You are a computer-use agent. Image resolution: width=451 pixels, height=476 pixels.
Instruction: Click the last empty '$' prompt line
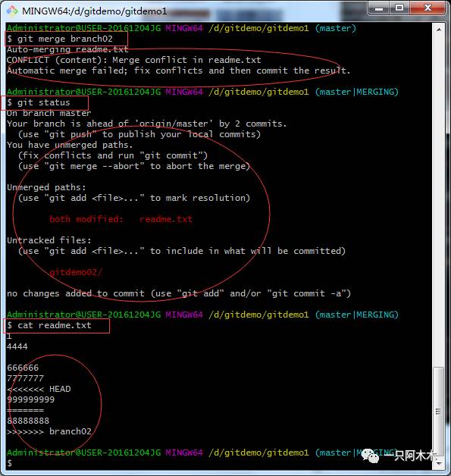pyautogui.click(x=9, y=463)
